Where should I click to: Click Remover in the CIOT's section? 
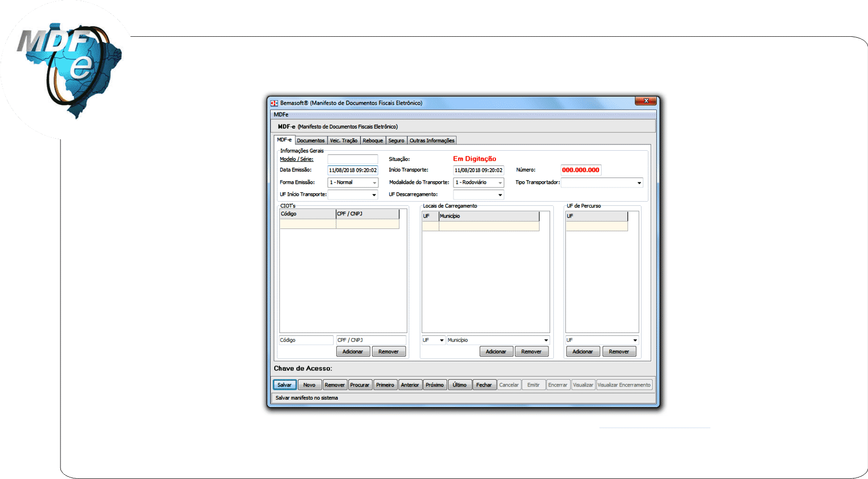tap(389, 351)
